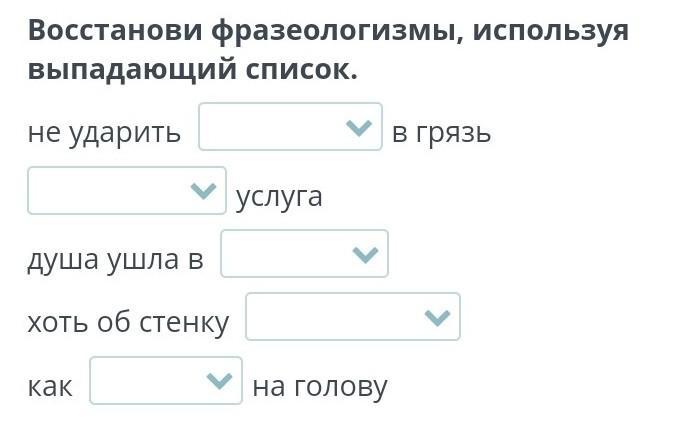The image size is (685, 447).
Task: Click chevron arrow before "на голову"
Action: [217, 381]
